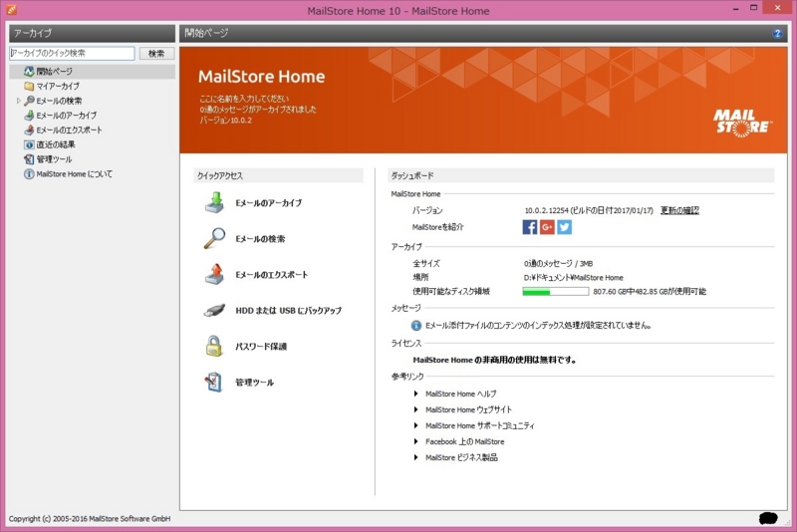Click the マイアーカイブ folder icon
The image size is (797, 532).
pos(29,86)
